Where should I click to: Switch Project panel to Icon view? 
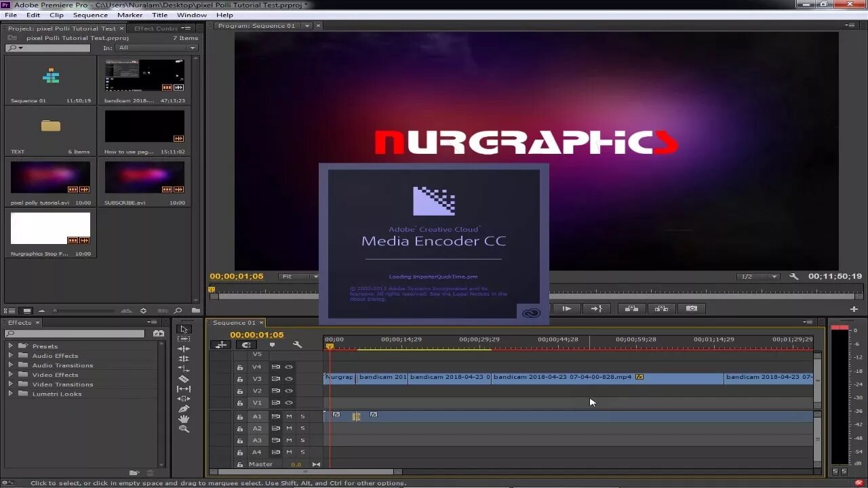click(26, 311)
